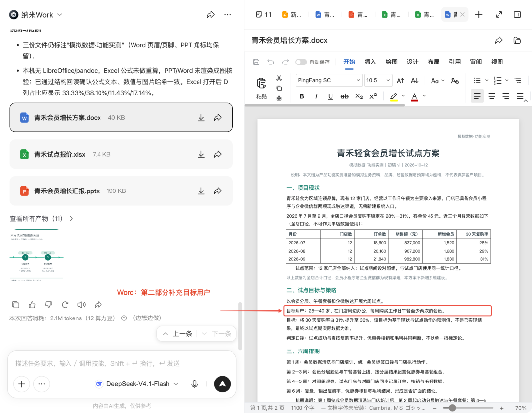Switch to the 插入 ribbon tab
This screenshot has width=532, height=413.
coord(370,62)
